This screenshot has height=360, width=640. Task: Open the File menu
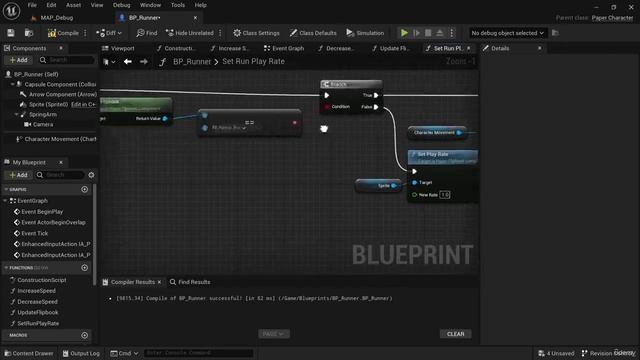(x=32, y=5)
